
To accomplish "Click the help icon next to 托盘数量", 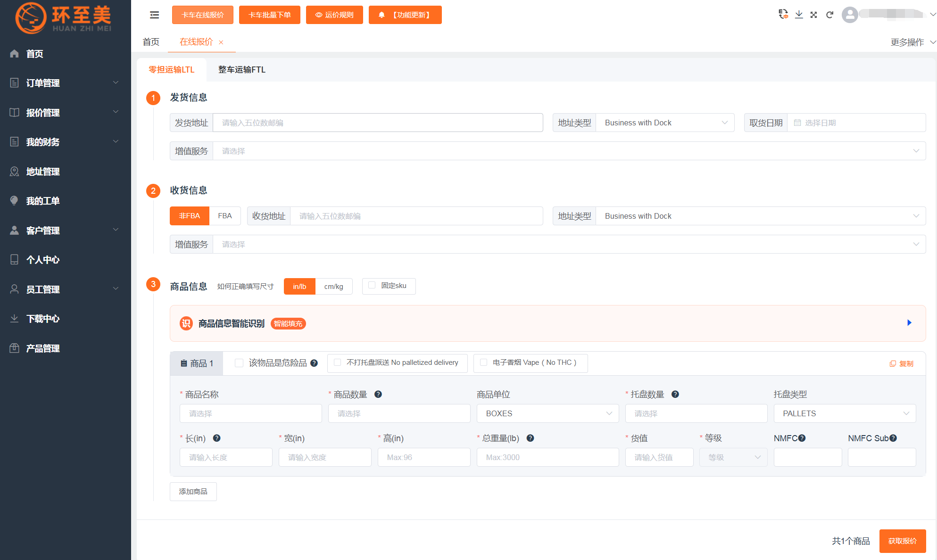I will pyautogui.click(x=675, y=394).
